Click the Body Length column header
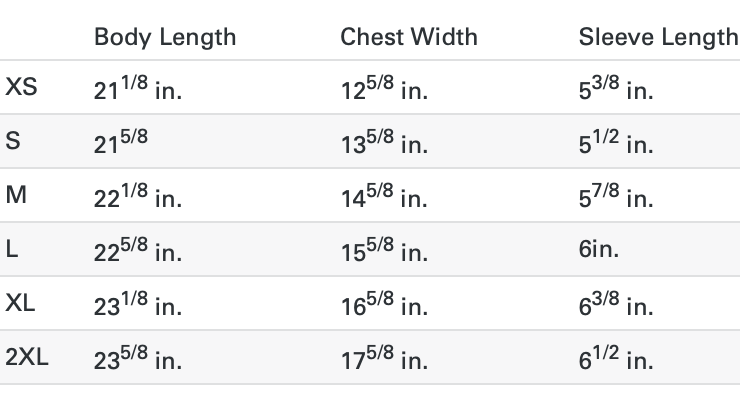740x394 pixels. pos(165,37)
